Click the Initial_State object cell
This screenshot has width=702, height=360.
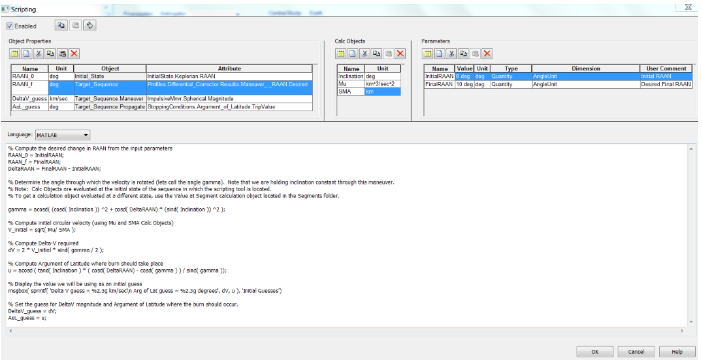click(110, 77)
